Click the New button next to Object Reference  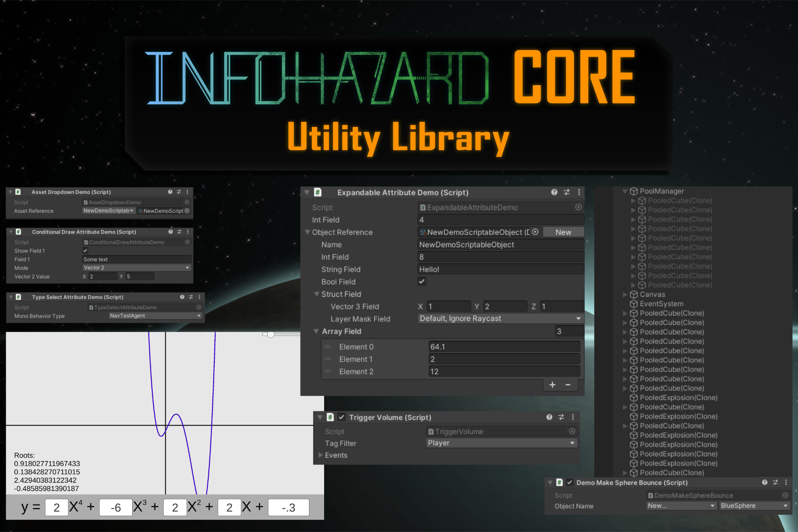563,232
